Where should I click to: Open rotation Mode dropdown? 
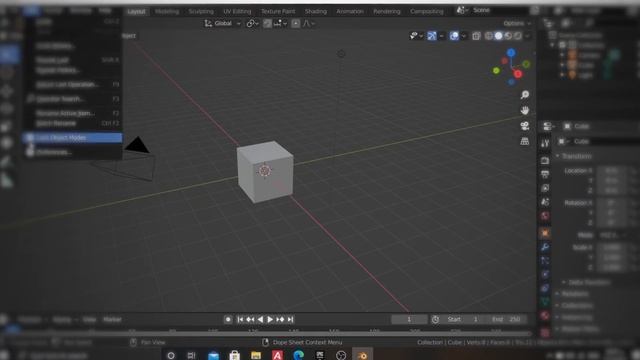[x=612, y=235]
